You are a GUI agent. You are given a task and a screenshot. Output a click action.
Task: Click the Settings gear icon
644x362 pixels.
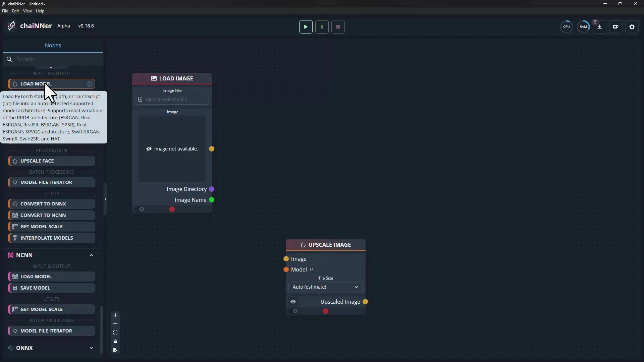pyautogui.click(x=632, y=27)
